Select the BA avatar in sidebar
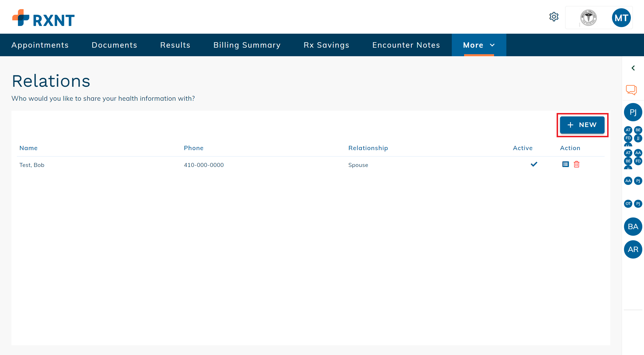 coord(633,227)
